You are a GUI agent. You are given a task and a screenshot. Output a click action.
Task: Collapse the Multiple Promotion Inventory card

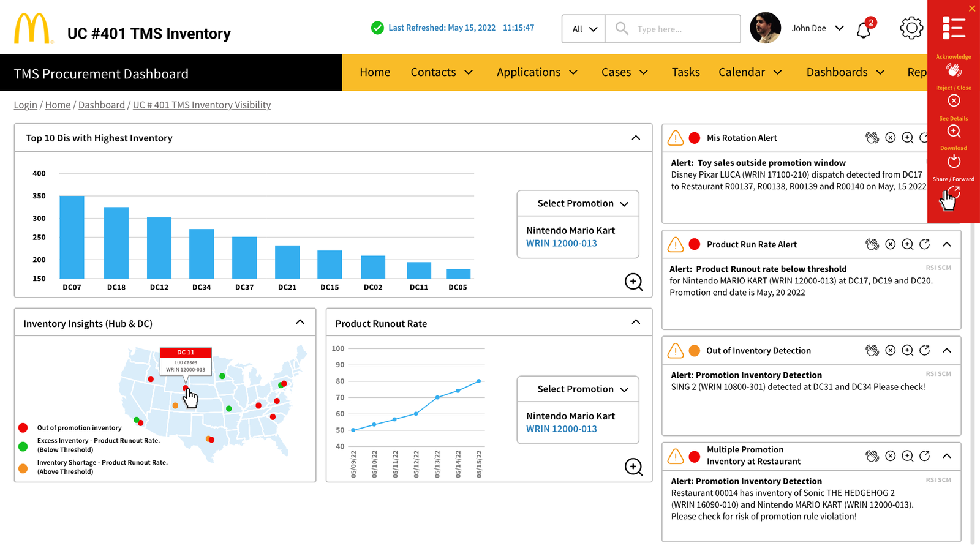947,456
